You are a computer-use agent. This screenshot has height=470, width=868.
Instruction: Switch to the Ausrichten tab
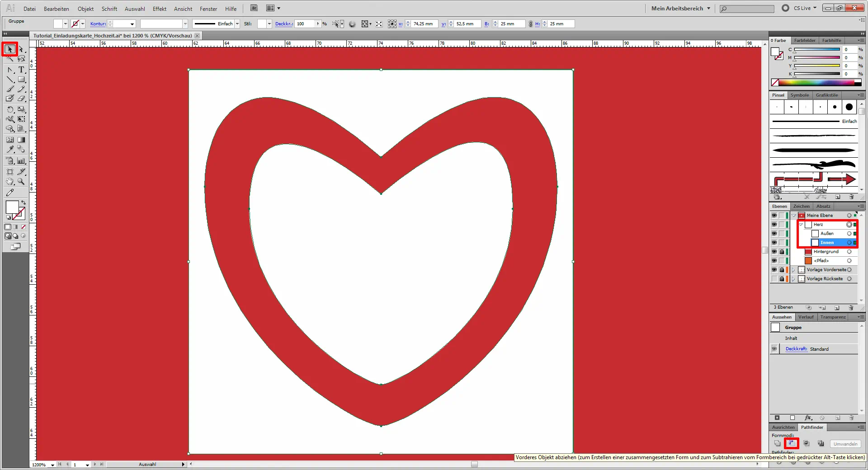[x=783, y=427]
